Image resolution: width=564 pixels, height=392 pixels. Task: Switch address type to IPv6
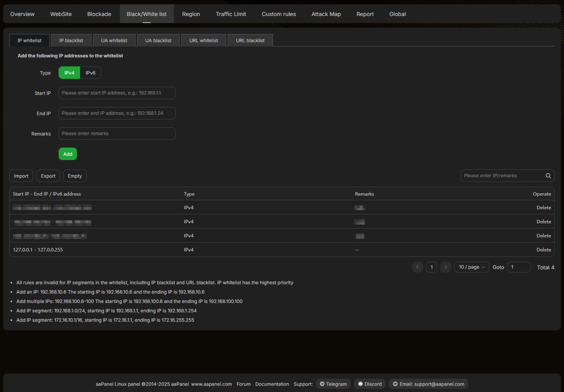tap(91, 73)
